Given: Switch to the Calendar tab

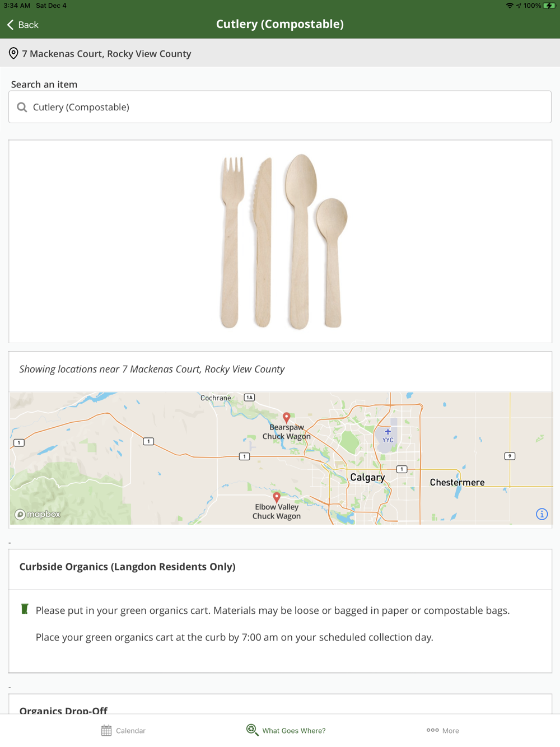Looking at the screenshot, I should pyautogui.click(x=123, y=730).
